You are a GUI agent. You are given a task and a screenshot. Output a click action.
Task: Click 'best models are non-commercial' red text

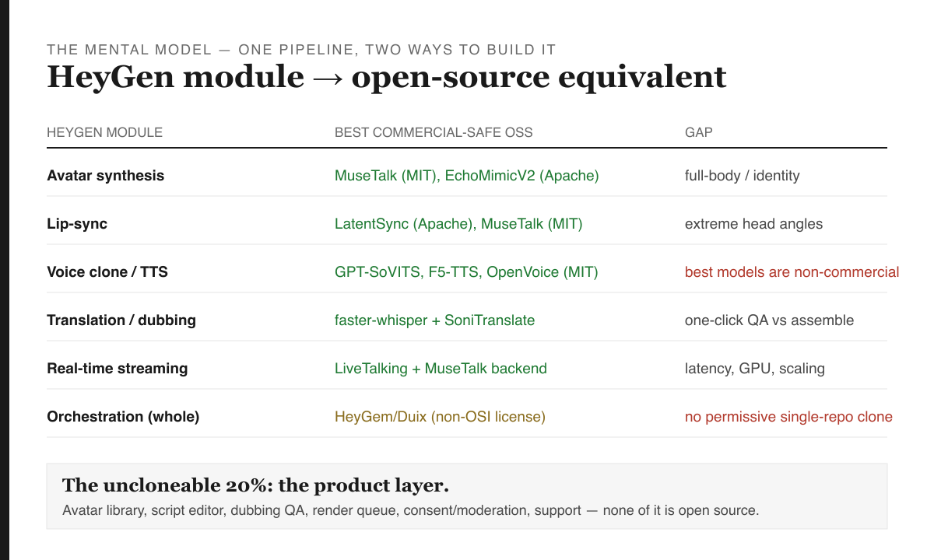click(x=792, y=272)
